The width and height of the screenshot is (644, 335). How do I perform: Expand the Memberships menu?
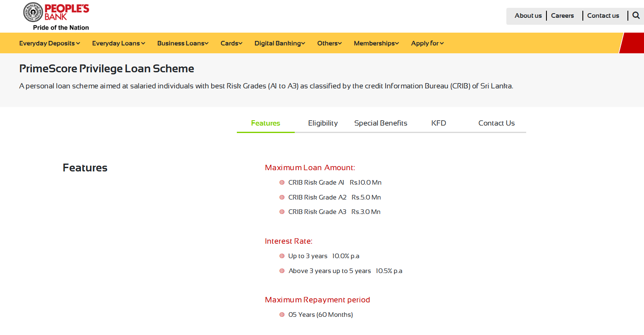tap(377, 43)
